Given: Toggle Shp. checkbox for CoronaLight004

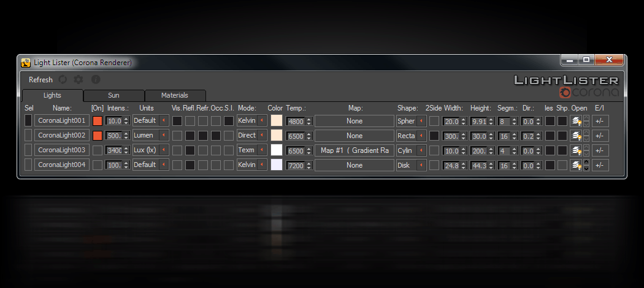Looking at the screenshot, I should pyautogui.click(x=562, y=165).
